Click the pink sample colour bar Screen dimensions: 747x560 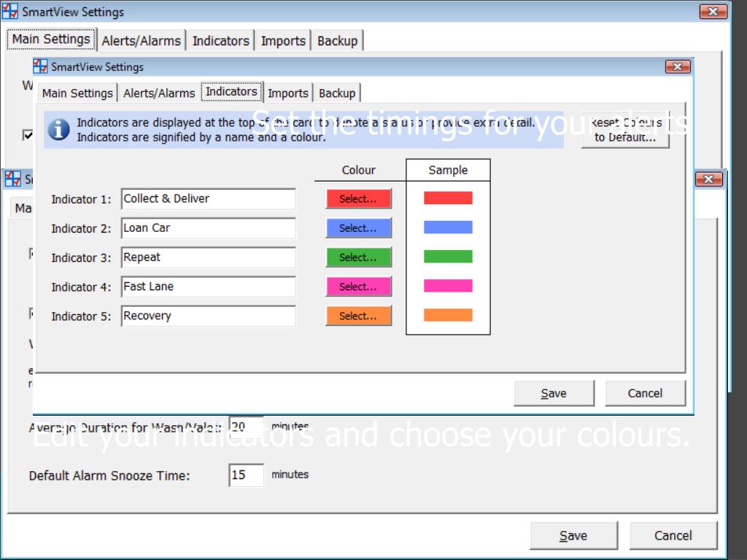click(448, 286)
